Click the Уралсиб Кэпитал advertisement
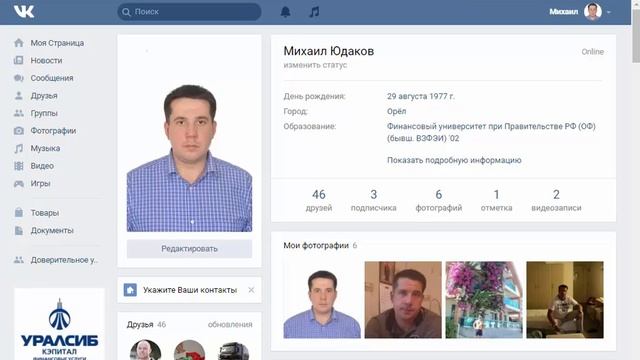 pyautogui.click(x=60, y=324)
